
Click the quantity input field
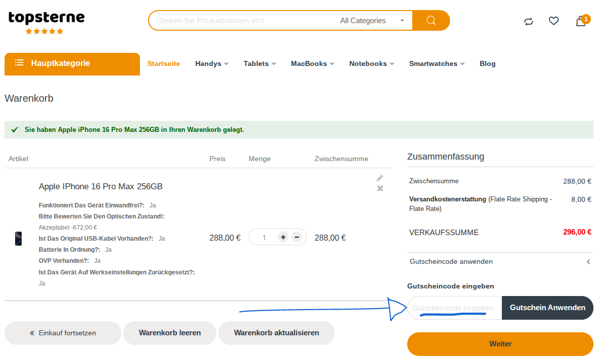pos(264,238)
